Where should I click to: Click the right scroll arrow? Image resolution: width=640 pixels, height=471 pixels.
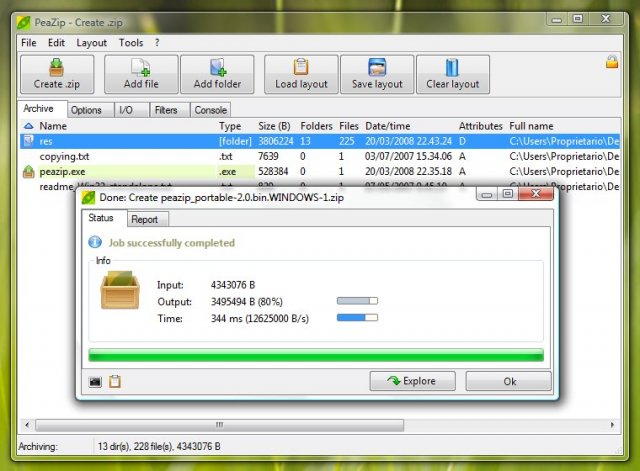point(612,425)
